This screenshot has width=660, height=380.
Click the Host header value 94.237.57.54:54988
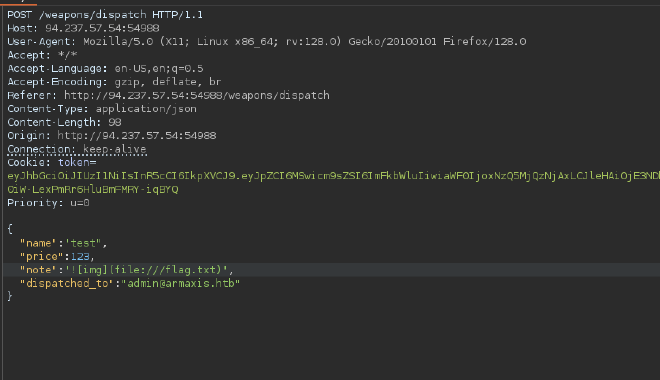(102, 28)
